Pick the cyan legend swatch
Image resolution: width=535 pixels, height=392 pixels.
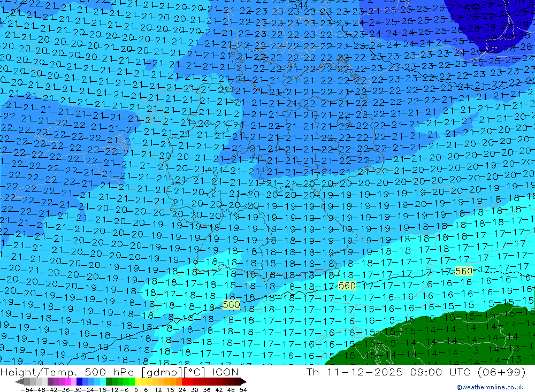coord(103,382)
